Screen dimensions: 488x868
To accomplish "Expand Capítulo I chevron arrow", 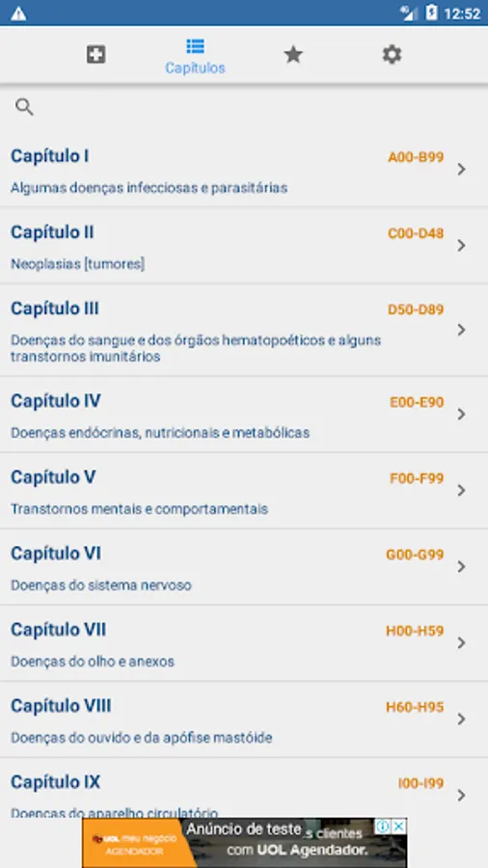I will tap(461, 170).
